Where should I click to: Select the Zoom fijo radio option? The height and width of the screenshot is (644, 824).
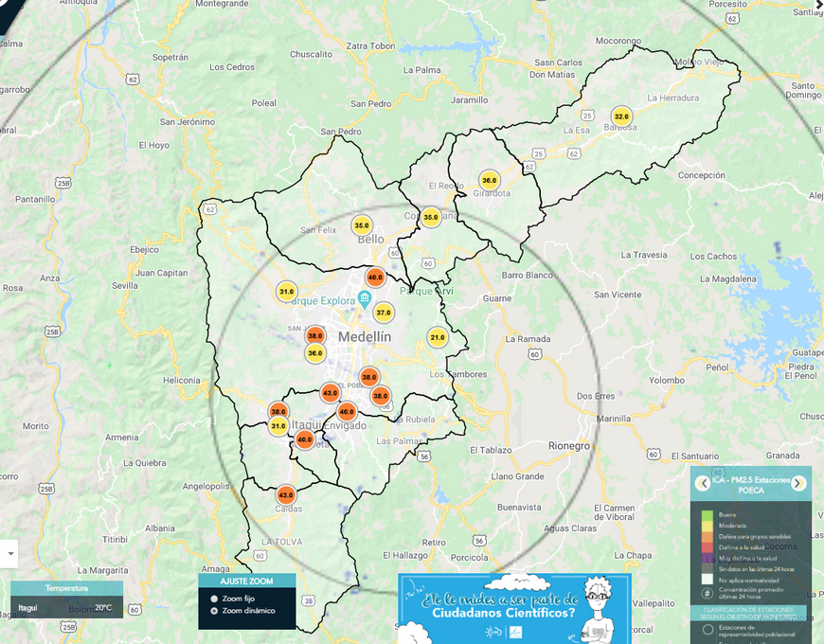(214, 599)
